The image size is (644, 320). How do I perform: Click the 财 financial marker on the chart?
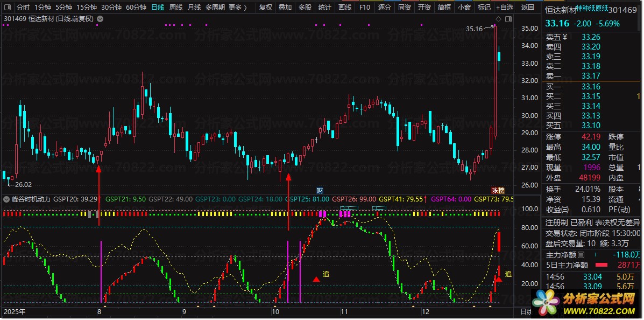pyautogui.click(x=320, y=190)
